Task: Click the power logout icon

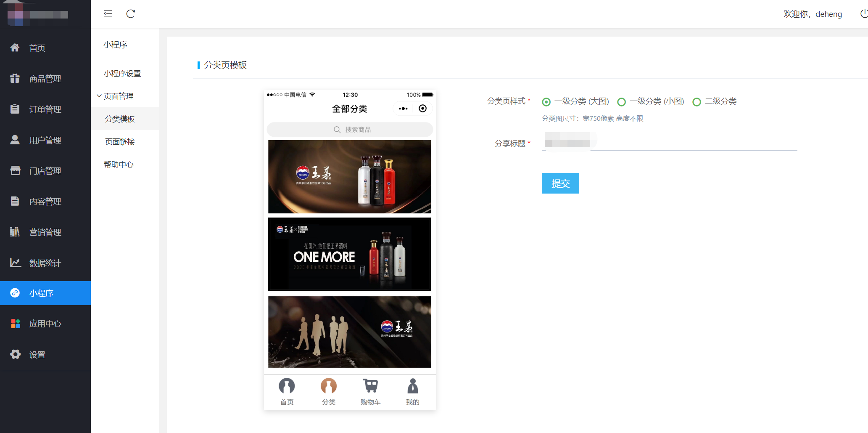Action: pyautogui.click(x=864, y=14)
